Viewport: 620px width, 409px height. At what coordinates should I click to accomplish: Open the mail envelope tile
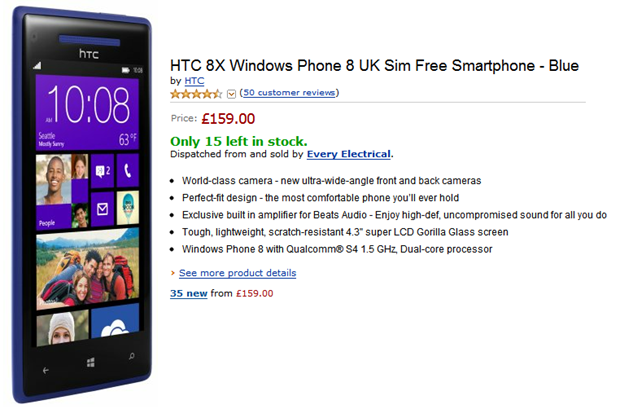pos(103,209)
